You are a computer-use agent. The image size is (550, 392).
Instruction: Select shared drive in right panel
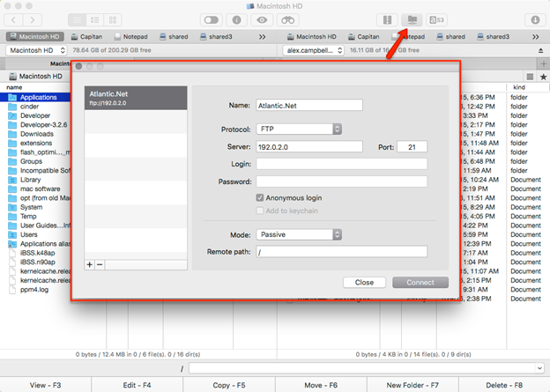[450, 36]
